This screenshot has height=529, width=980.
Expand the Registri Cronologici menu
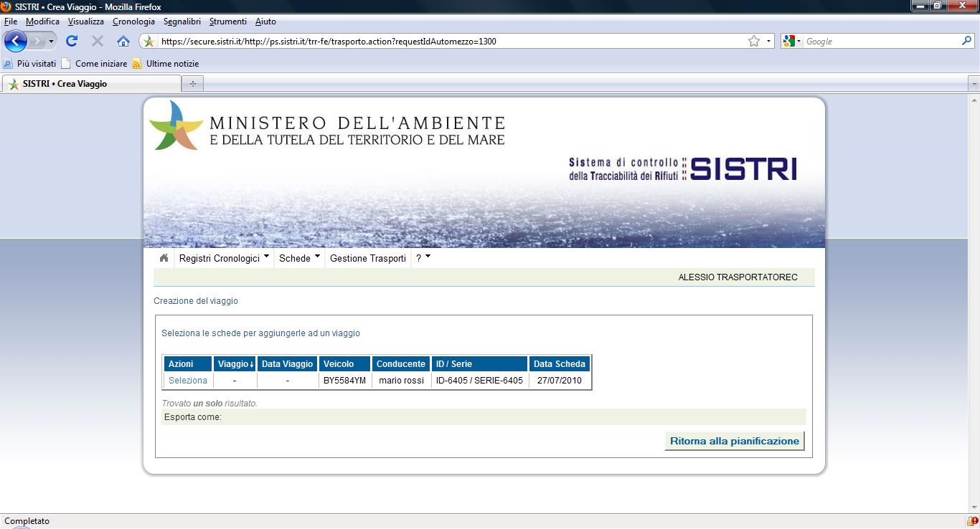pyautogui.click(x=224, y=258)
